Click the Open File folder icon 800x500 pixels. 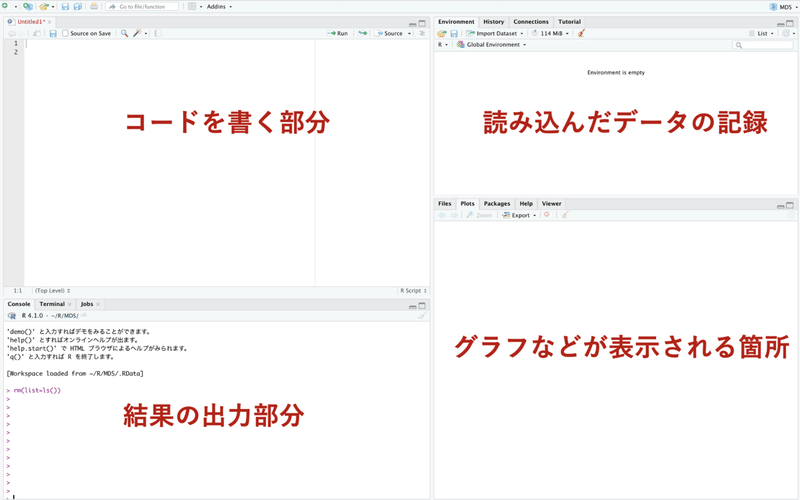pos(44,7)
